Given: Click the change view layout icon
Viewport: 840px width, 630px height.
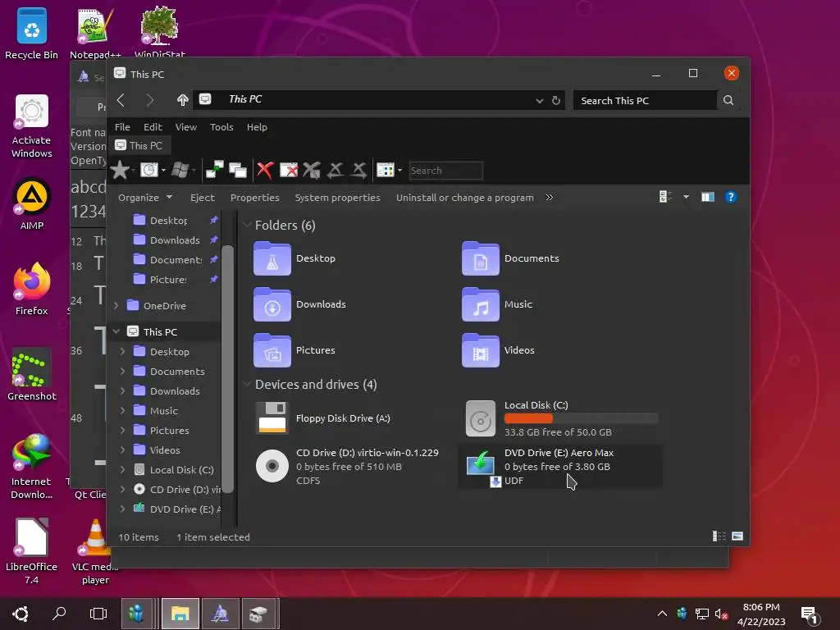Looking at the screenshot, I should coord(665,197).
